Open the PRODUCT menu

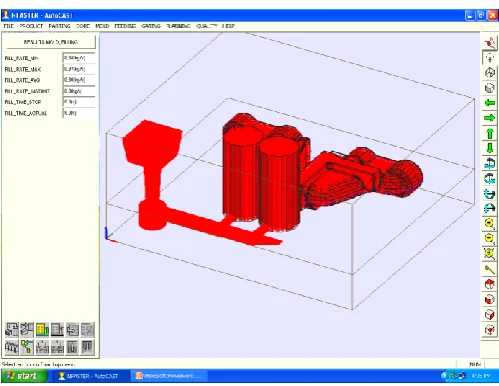pos(31,26)
